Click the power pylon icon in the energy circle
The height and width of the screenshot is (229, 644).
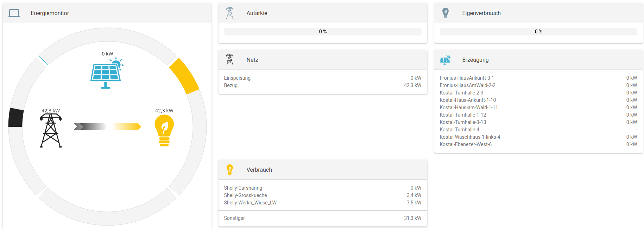coord(51,130)
